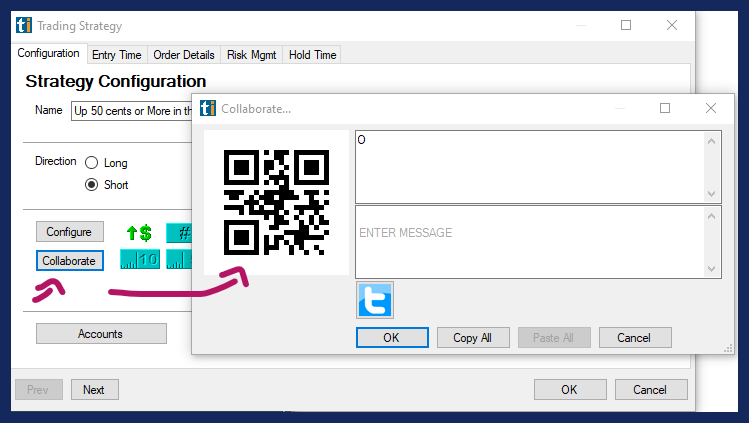The height and width of the screenshot is (423, 749).
Task: Select the Long direction radio button
Action: [92, 163]
